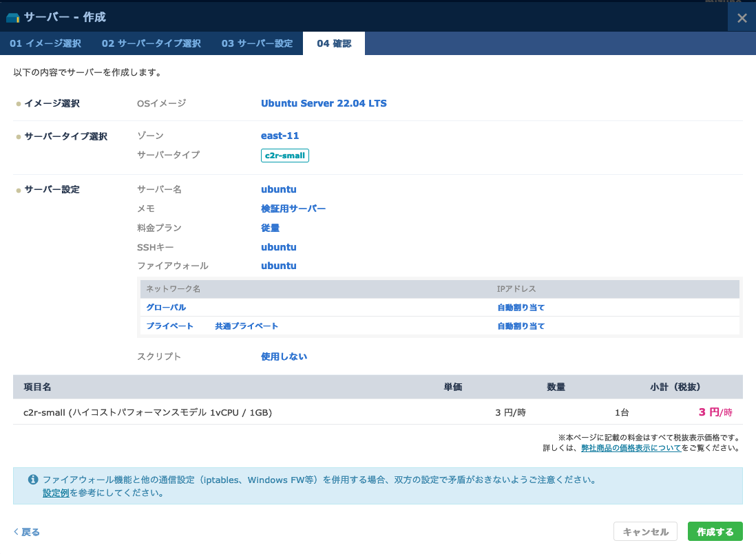
Task: Go to 03 サーバー設定 tab
Action: pyautogui.click(x=257, y=43)
